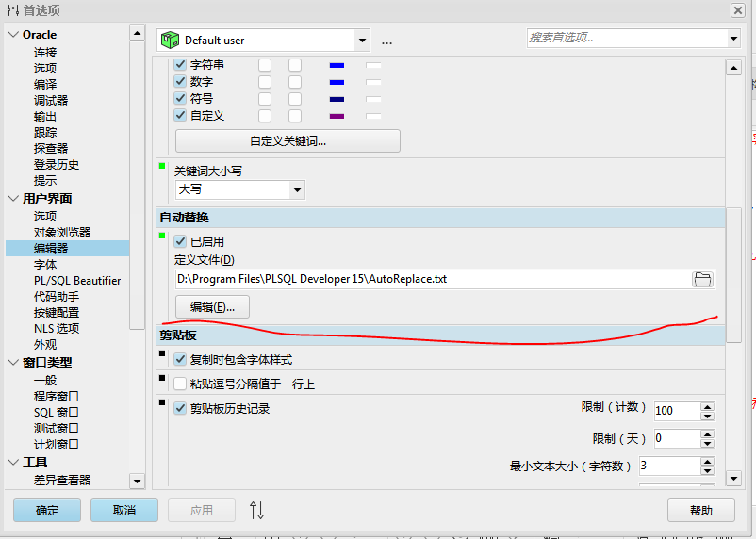The image size is (756, 539).
Task: Enable paste comma-separated values on one line
Action: (x=181, y=384)
